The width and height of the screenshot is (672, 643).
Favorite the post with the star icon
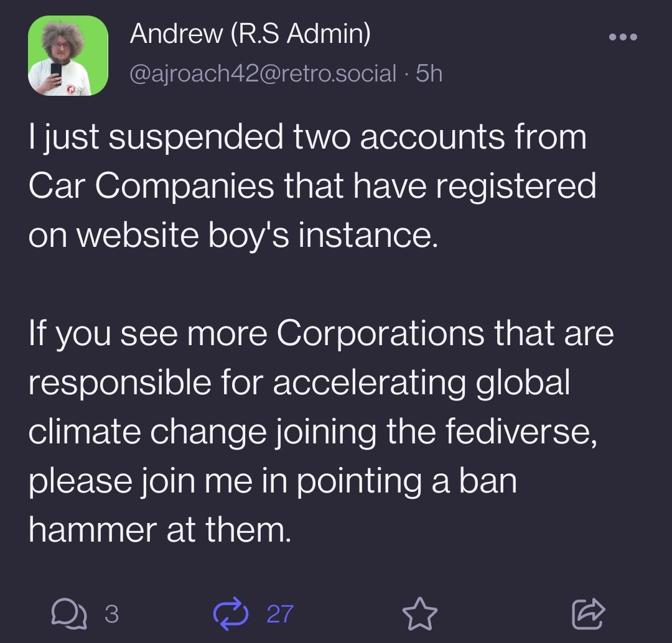coord(419,614)
